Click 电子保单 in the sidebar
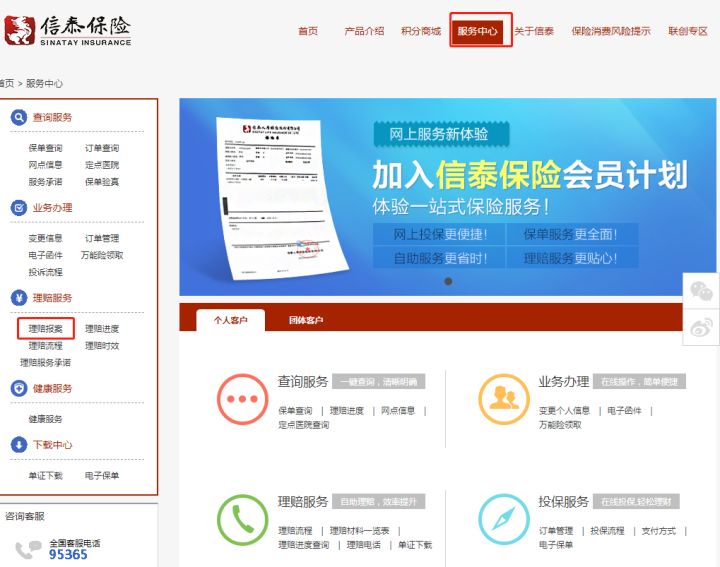The image size is (720, 567). coord(102,476)
